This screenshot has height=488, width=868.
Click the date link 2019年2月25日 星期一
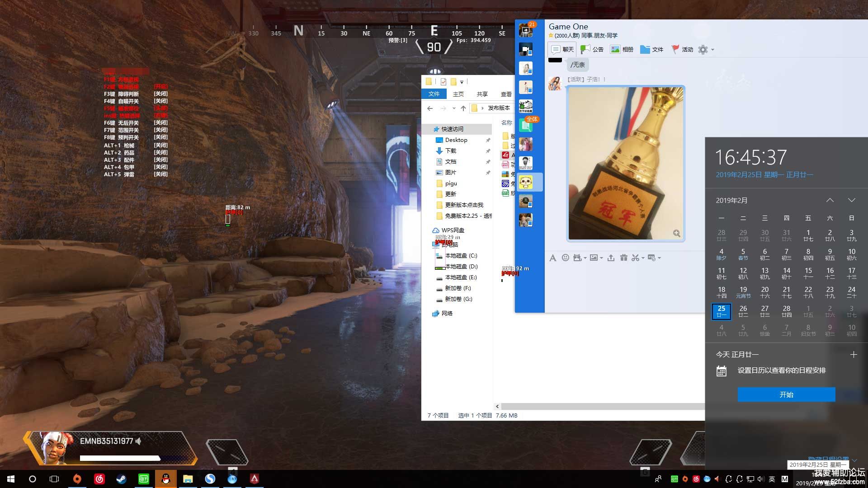pyautogui.click(x=764, y=174)
